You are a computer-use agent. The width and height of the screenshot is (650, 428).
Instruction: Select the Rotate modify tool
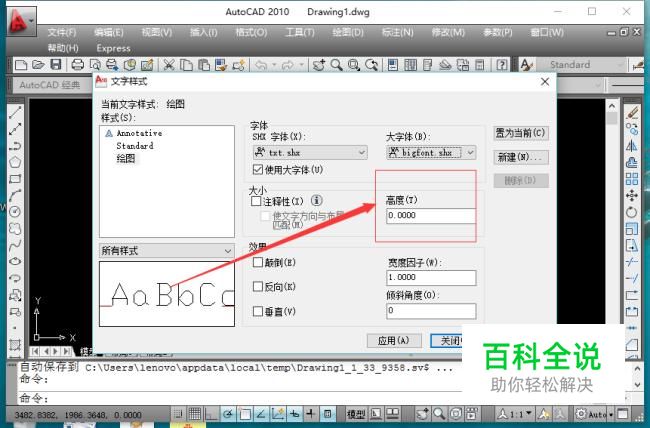point(632,212)
